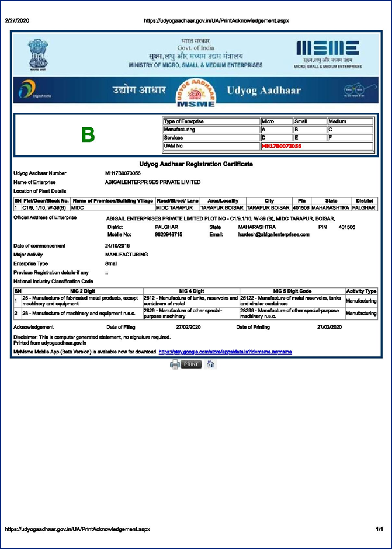The height and width of the screenshot is (549, 392).
Task: Click the '25 - Manufacture of fabricated metal products' cell
Action: [82, 301]
